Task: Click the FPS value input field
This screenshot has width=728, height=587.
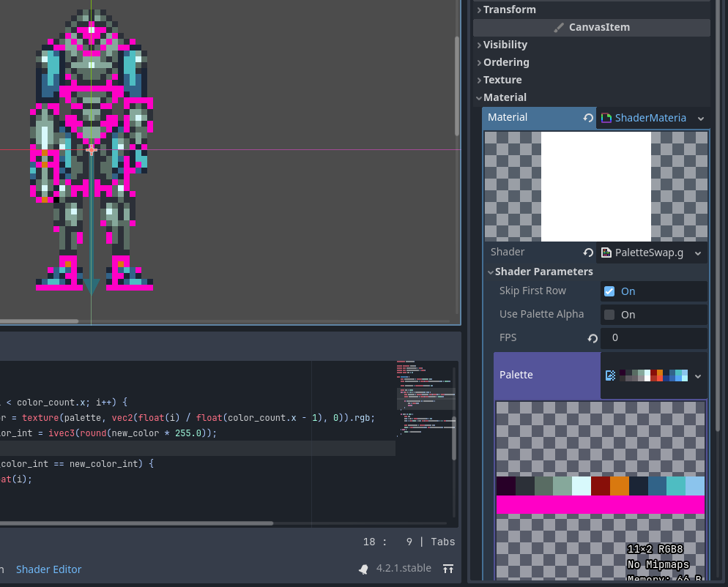Action: click(653, 338)
